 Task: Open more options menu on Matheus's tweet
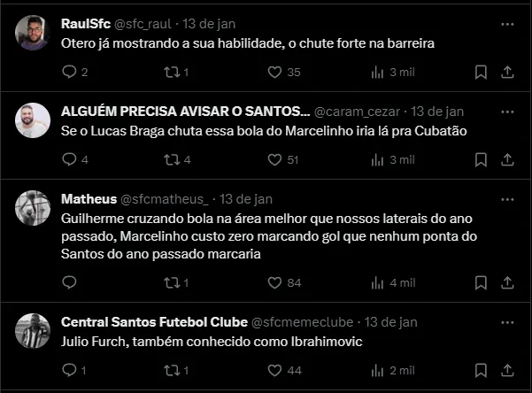click(x=507, y=199)
